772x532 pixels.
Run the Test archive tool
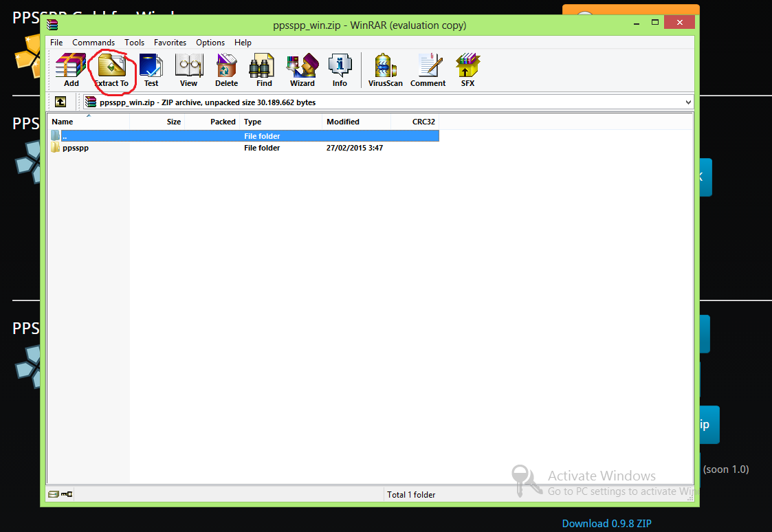click(151, 70)
